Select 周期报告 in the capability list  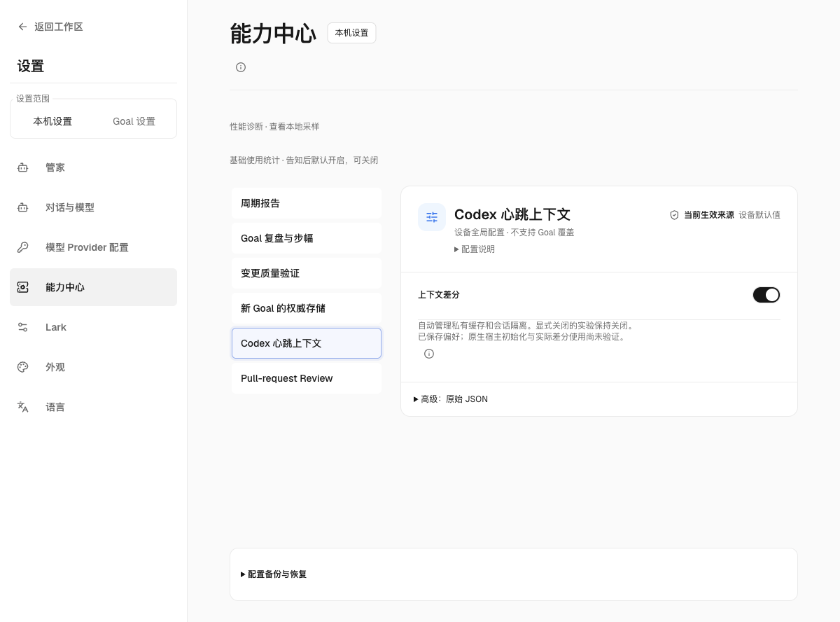tap(307, 203)
